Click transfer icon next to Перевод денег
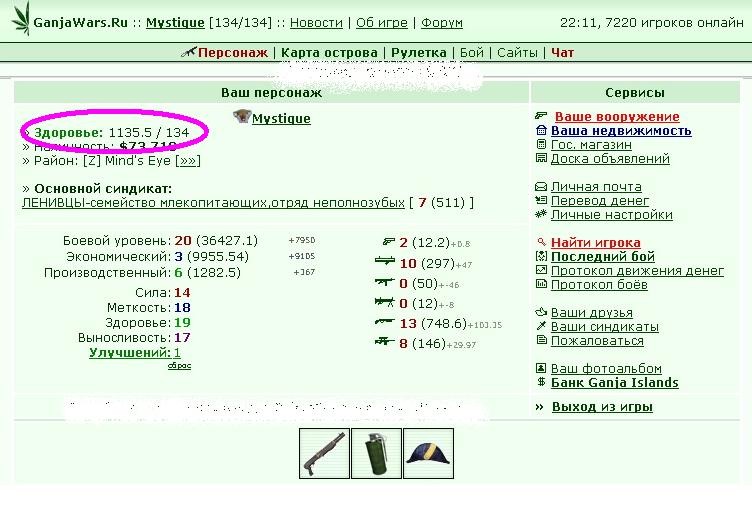 point(541,200)
